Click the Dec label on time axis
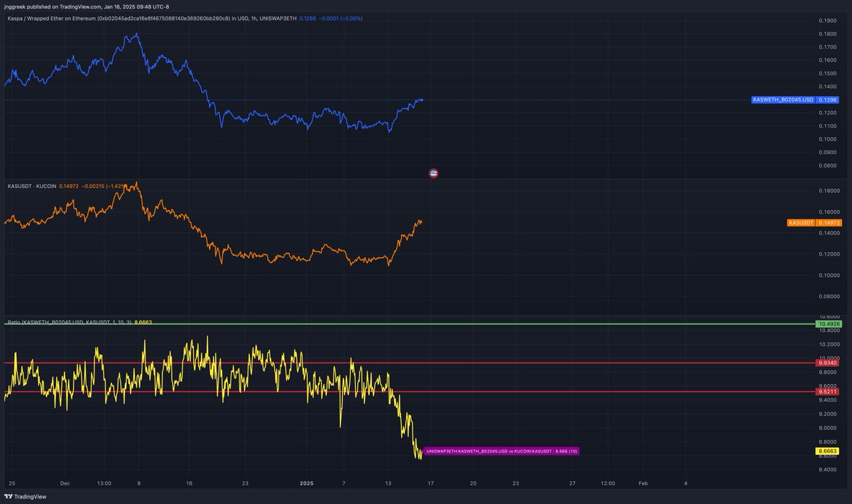This screenshot has height=504, width=852. (x=65, y=483)
